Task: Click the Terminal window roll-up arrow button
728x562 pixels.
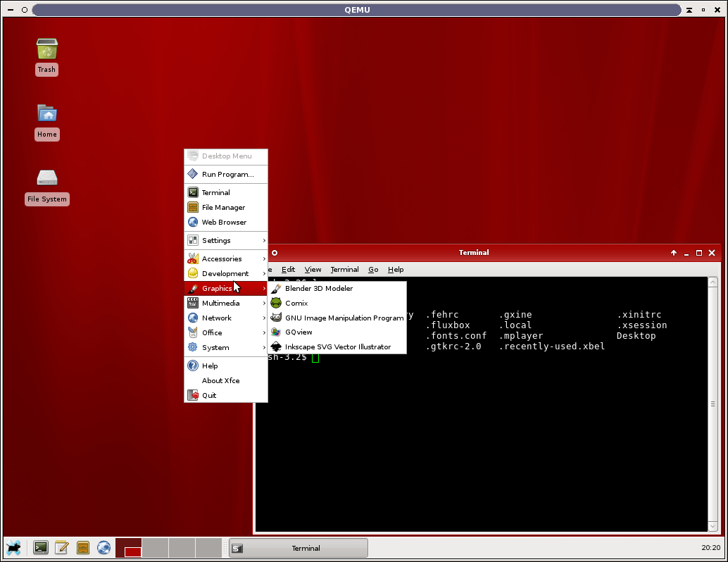Action: (674, 253)
